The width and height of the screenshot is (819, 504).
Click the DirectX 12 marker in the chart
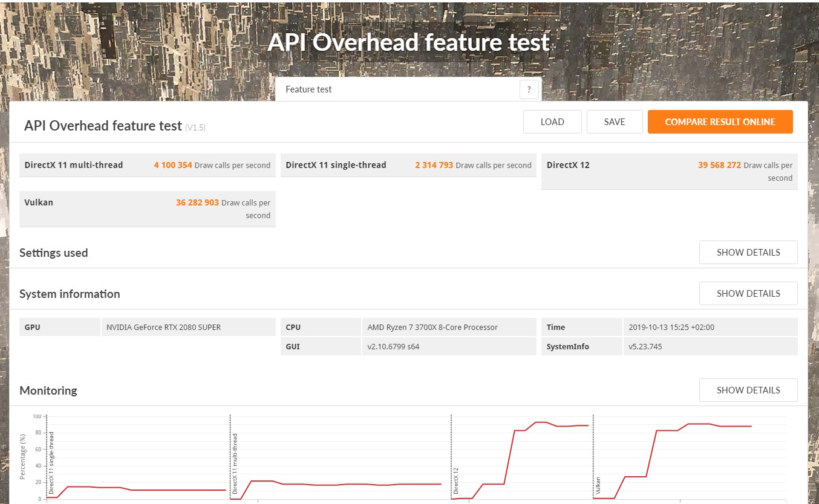point(456,480)
